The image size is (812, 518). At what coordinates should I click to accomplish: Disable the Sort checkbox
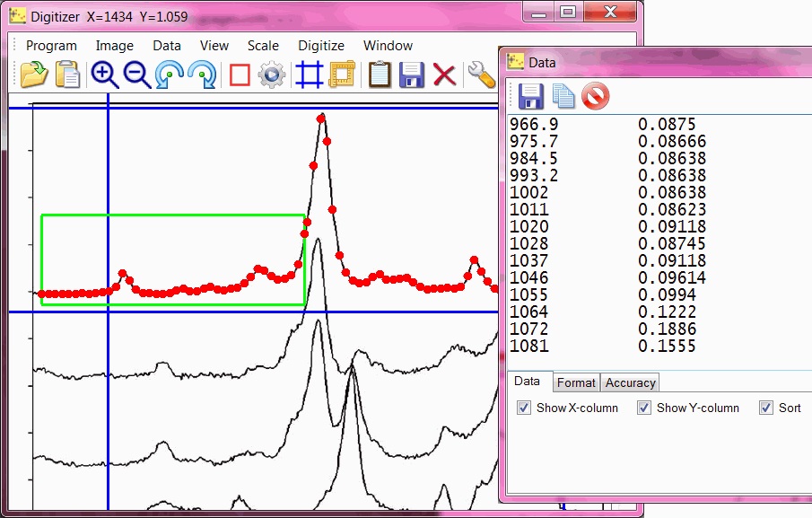pos(765,408)
